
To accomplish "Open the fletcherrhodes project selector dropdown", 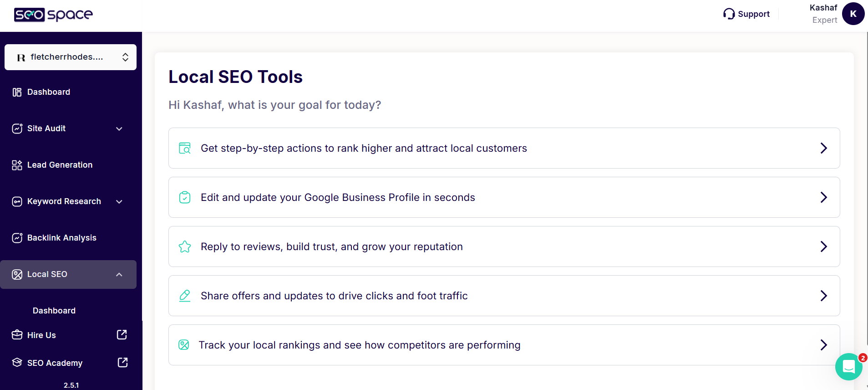I will click(x=71, y=57).
